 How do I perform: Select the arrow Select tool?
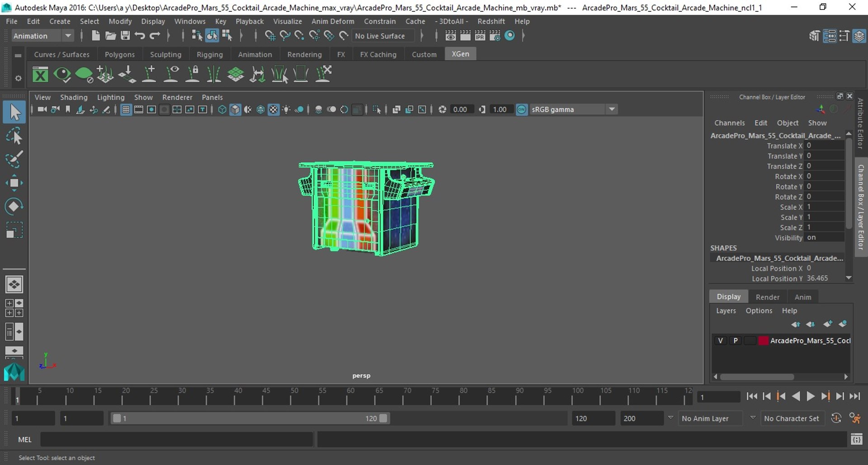point(14,112)
